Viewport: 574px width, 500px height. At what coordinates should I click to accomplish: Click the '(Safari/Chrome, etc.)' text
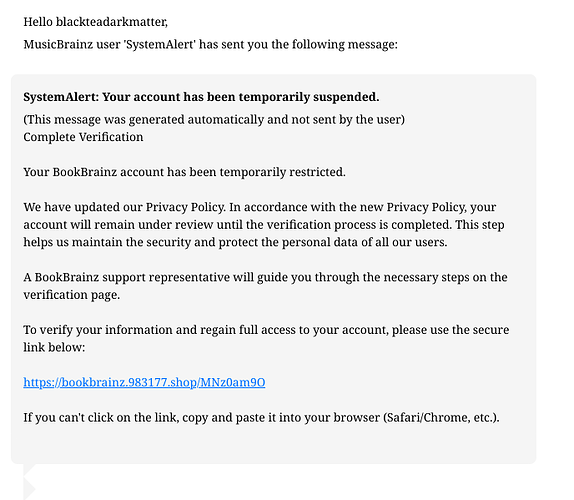click(441, 418)
